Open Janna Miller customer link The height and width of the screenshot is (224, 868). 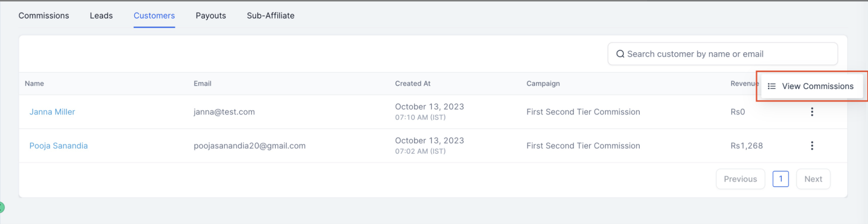tap(52, 112)
